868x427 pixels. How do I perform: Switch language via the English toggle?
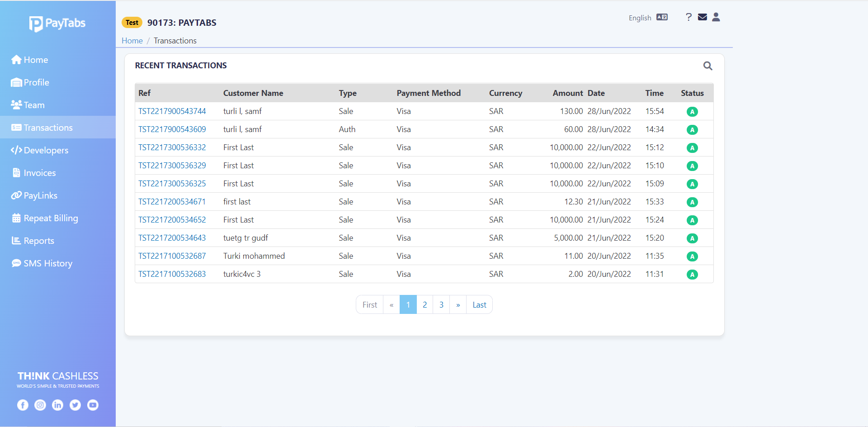tap(648, 18)
